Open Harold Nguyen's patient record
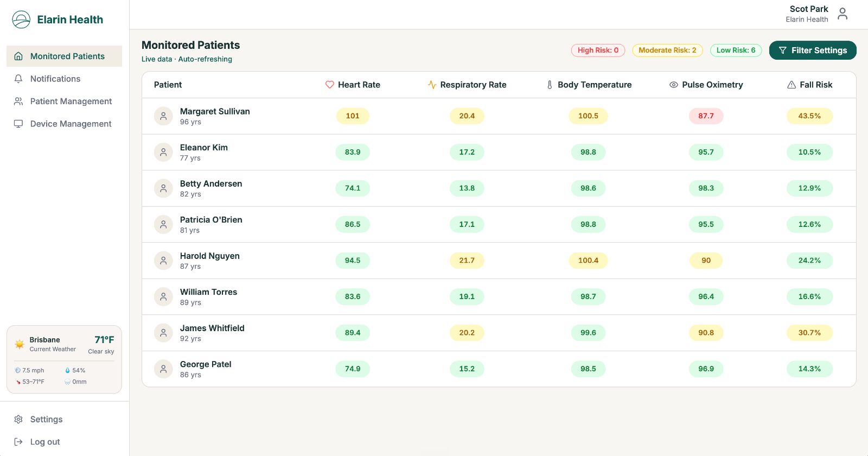 pyautogui.click(x=499, y=261)
